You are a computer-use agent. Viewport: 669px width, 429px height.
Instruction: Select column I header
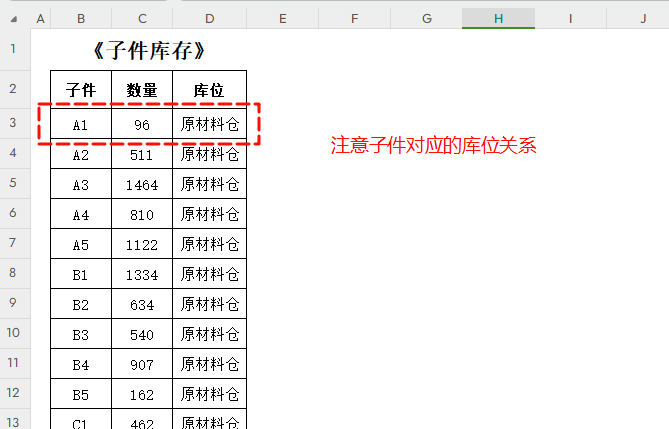pyautogui.click(x=570, y=19)
